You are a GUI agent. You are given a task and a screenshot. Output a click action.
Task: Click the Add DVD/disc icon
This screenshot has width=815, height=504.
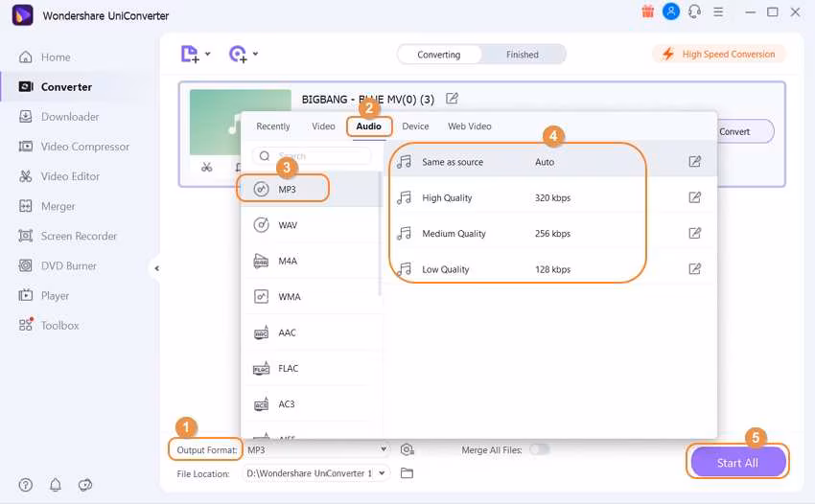click(238, 54)
